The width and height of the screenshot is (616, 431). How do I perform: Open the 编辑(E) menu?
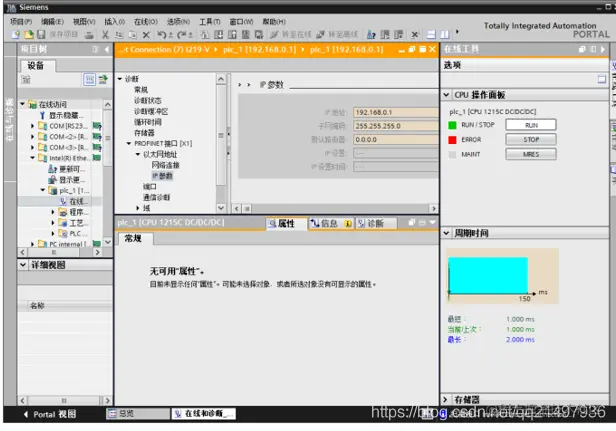coord(52,22)
